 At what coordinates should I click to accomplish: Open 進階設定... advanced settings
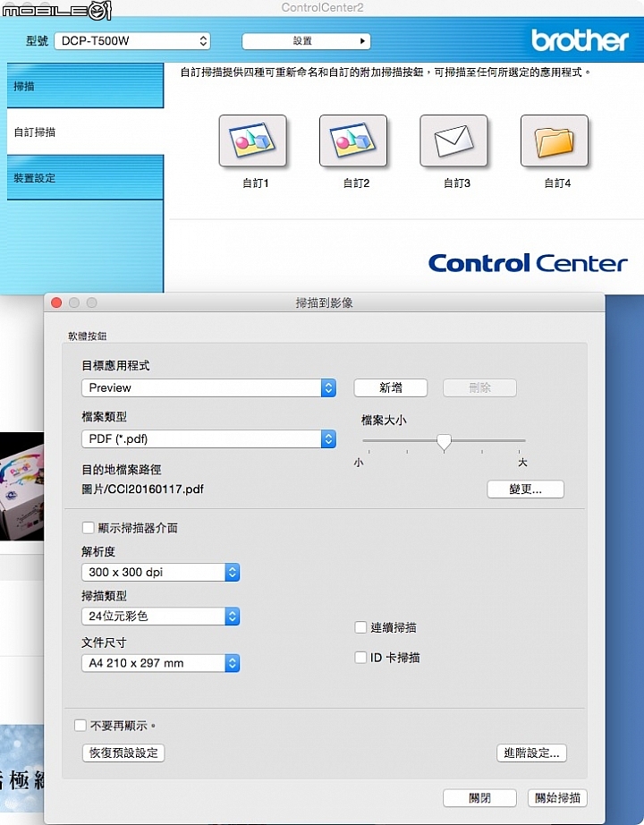pyautogui.click(x=531, y=753)
